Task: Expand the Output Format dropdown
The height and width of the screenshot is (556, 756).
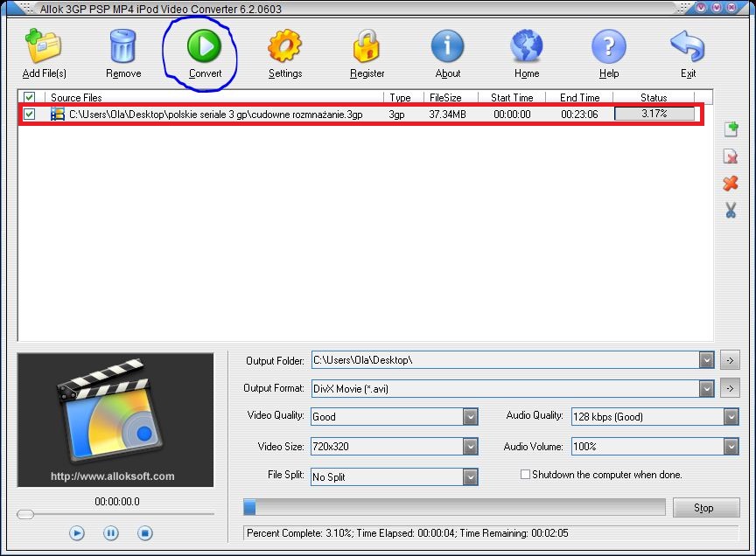Action: (x=706, y=388)
